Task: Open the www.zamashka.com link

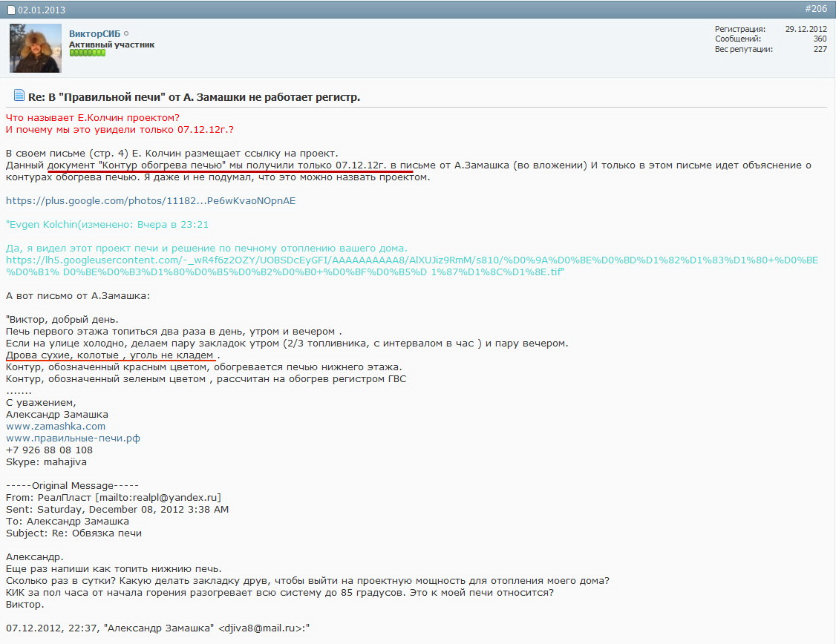Action: pos(56,427)
